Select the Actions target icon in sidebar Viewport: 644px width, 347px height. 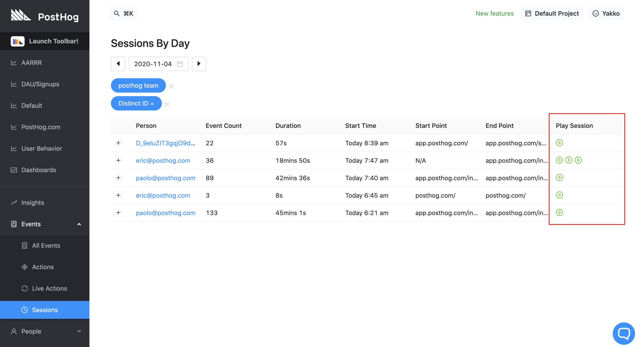click(x=25, y=267)
